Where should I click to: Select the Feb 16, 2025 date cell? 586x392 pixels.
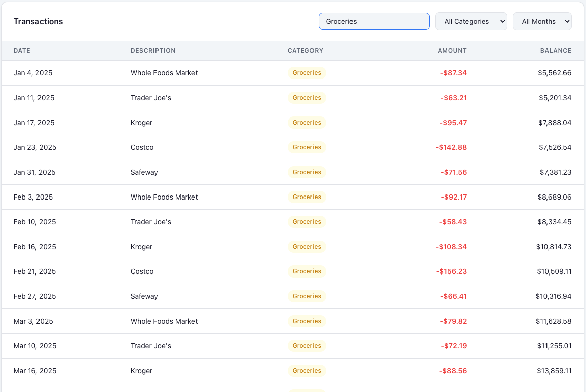(x=35, y=247)
